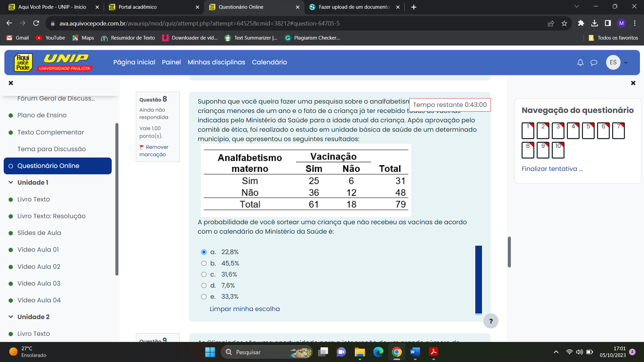Open Minhas disciplinas menu item

coord(216,62)
